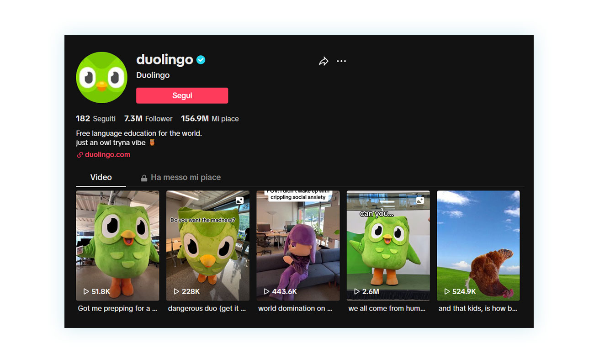Click the play icon next to 51.8K
594x364 pixels.
pos(86,291)
